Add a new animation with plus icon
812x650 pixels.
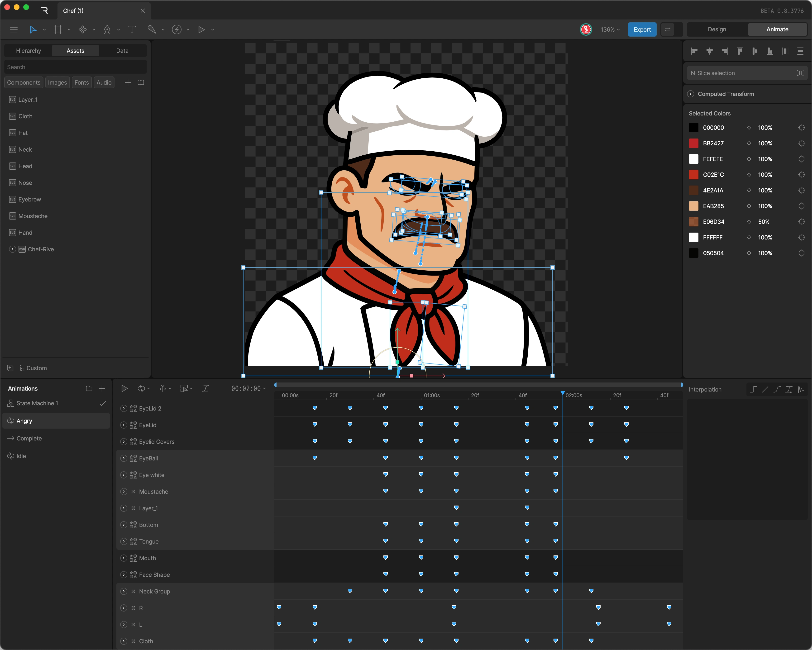pyautogui.click(x=102, y=388)
